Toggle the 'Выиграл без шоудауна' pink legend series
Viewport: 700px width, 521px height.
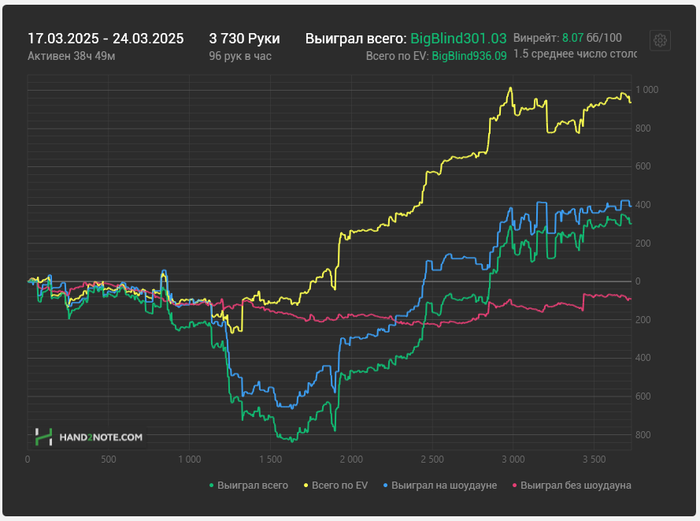pyautogui.click(x=571, y=485)
